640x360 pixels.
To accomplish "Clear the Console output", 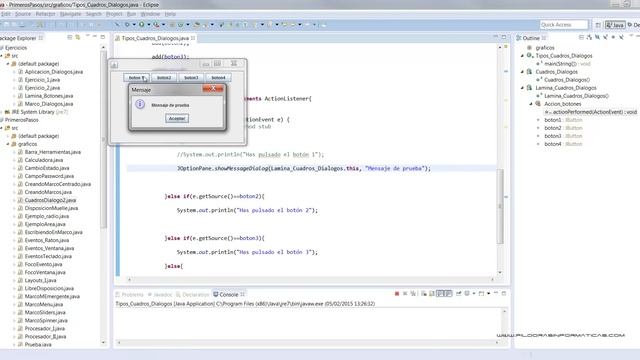I will [x=424, y=293].
